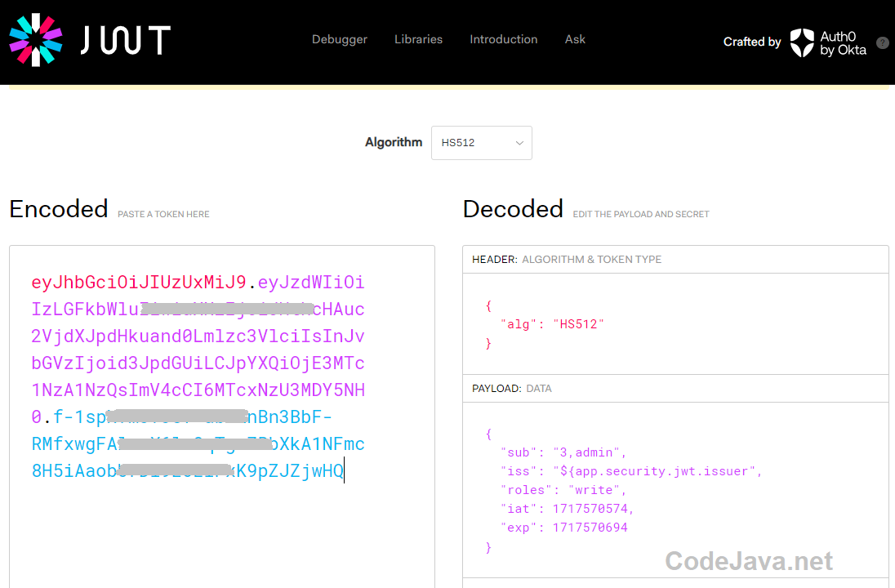Viewport: 895px width, 588px height.
Task: Click token line 2VjdXJpdHkuand0Lmlzc3VlciIsInJv
Action: [198, 336]
